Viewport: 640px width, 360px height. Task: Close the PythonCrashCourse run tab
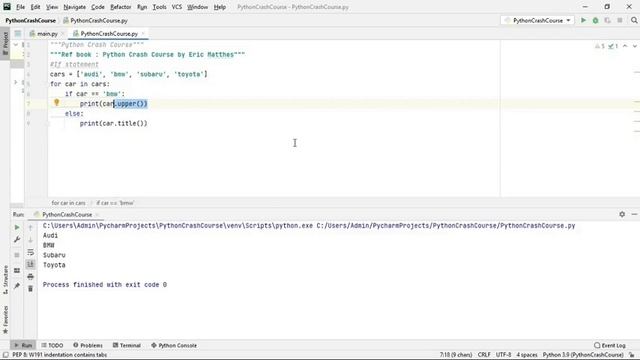[97, 214]
